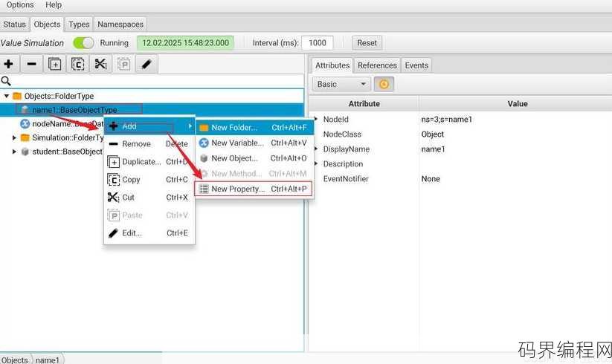Select Cut in the context menu

(x=149, y=197)
